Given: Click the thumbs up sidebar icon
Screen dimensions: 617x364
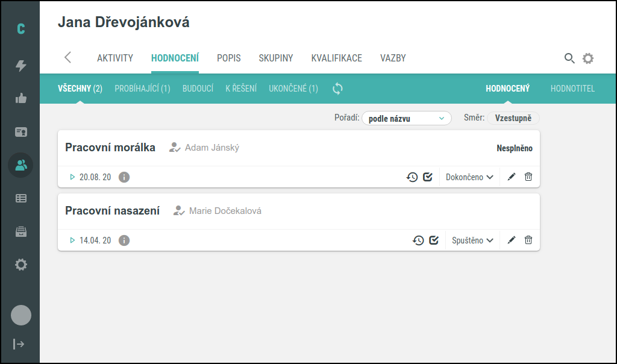Looking at the screenshot, I should point(21,99).
